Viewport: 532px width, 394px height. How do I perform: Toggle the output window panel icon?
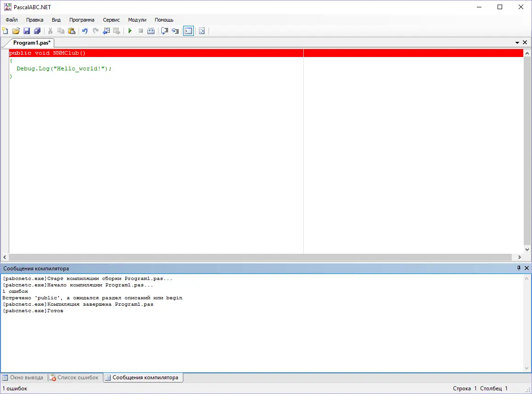(189, 31)
